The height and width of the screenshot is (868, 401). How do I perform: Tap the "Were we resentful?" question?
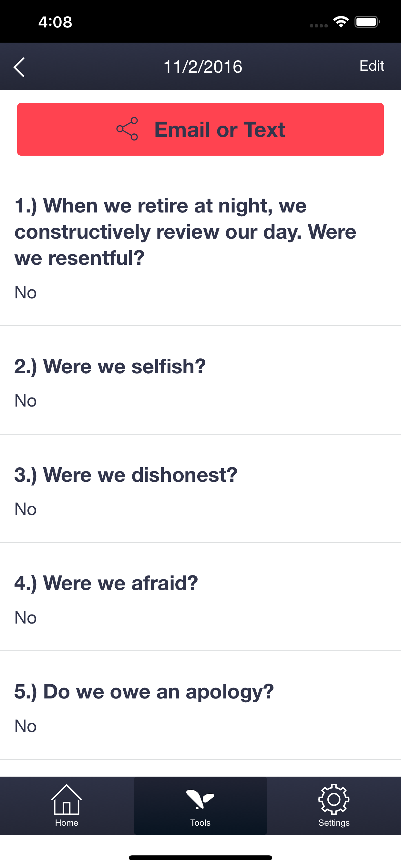(185, 232)
